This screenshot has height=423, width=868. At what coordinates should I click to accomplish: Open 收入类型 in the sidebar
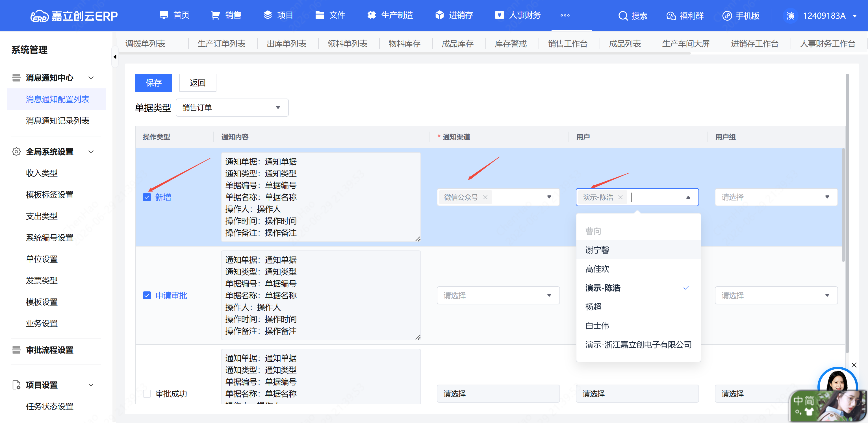pos(42,173)
